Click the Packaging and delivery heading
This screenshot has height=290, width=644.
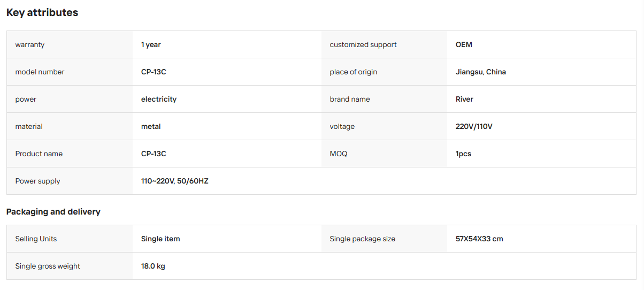coord(53,212)
